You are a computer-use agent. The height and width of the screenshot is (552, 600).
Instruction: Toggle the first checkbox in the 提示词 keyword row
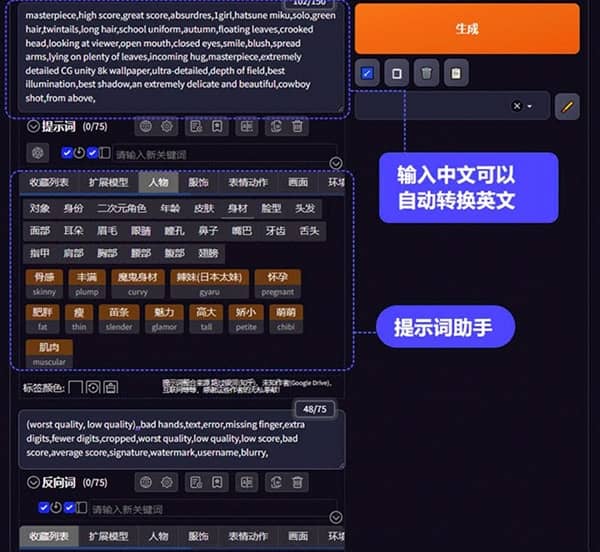coord(67,153)
